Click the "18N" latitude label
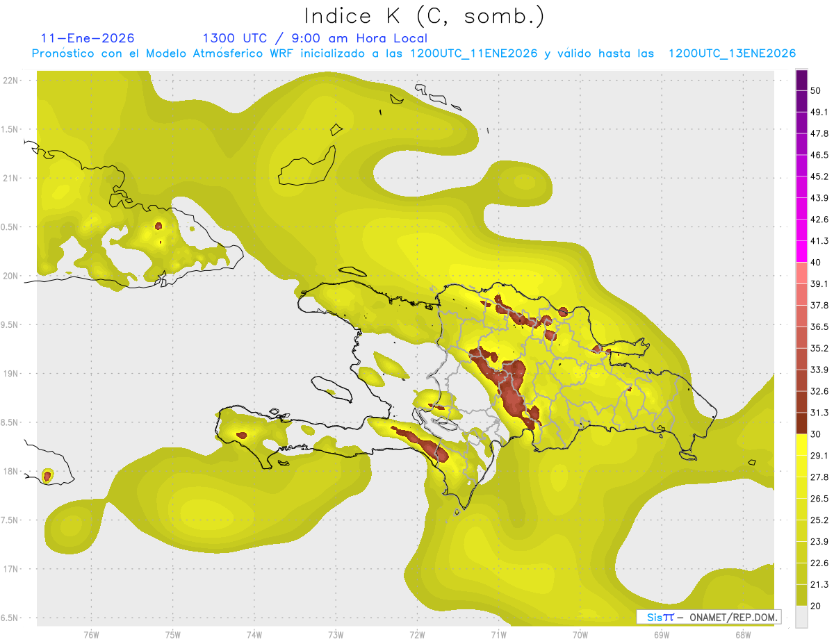This screenshot has width=834, height=644. pyautogui.click(x=10, y=471)
